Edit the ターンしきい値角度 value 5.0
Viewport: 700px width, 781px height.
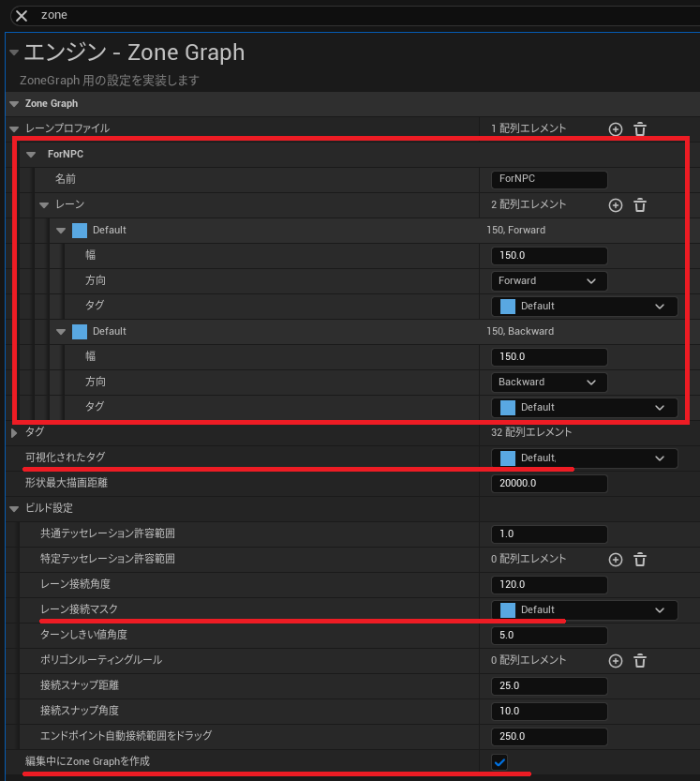(549, 636)
